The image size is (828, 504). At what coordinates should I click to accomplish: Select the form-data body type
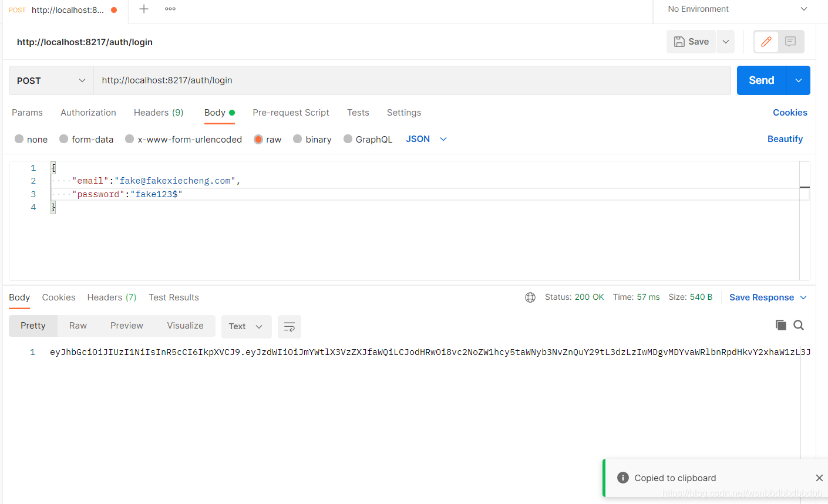[x=86, y=139]
